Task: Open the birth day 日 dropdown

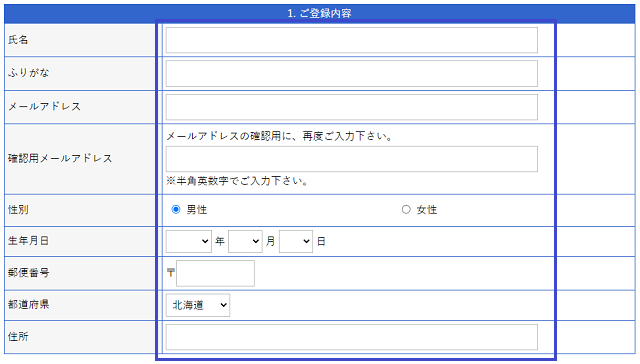Action: [x=296, y=241]
